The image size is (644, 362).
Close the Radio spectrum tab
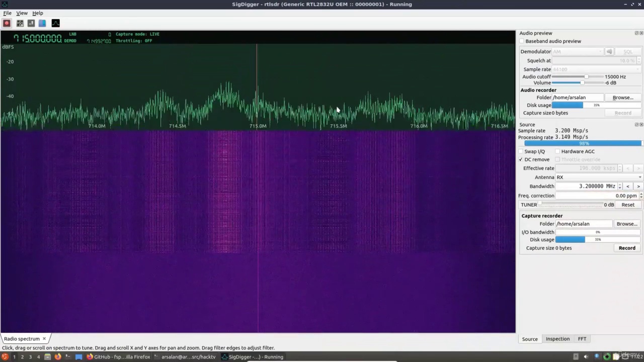pos(44,339)
